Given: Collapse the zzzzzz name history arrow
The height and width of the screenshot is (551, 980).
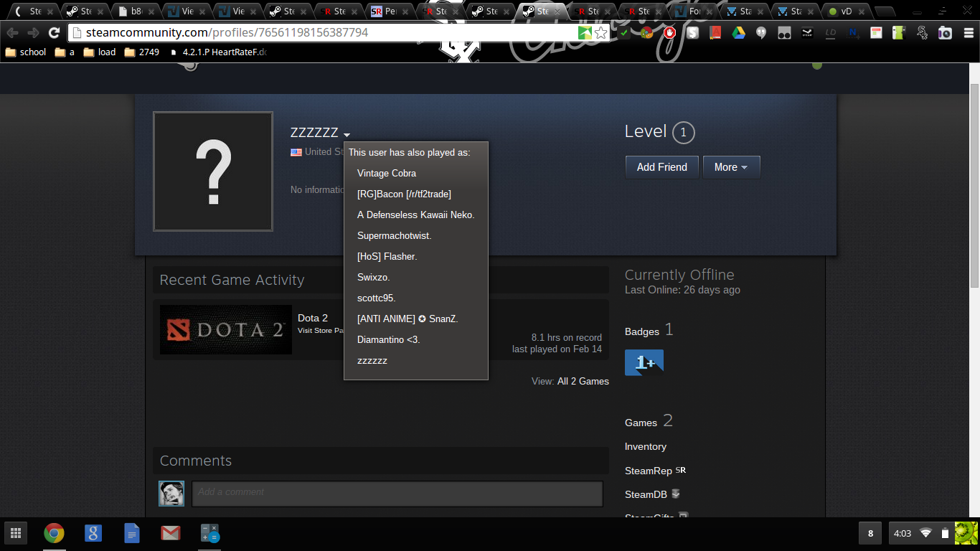Looking at the screenshot, I should tap(347, 135).
